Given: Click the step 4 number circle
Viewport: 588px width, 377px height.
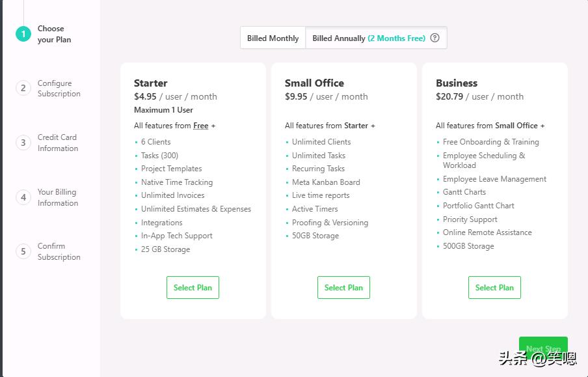Looking at the screenshot, I should (x=23, y=197).
